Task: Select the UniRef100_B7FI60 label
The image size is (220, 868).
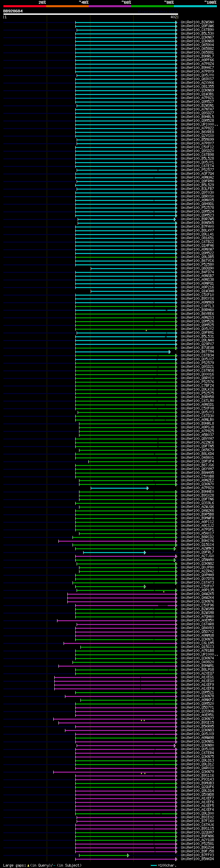Action: point(197,821)
